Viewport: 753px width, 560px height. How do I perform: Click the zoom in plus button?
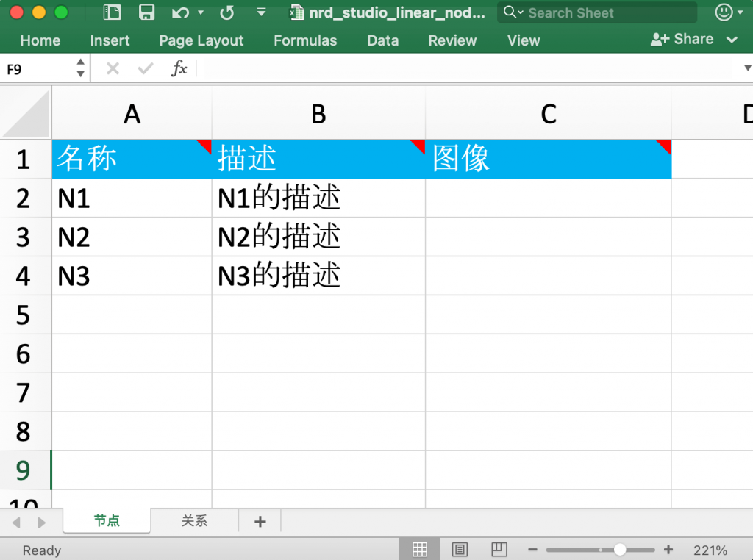[x=668, y=550]
